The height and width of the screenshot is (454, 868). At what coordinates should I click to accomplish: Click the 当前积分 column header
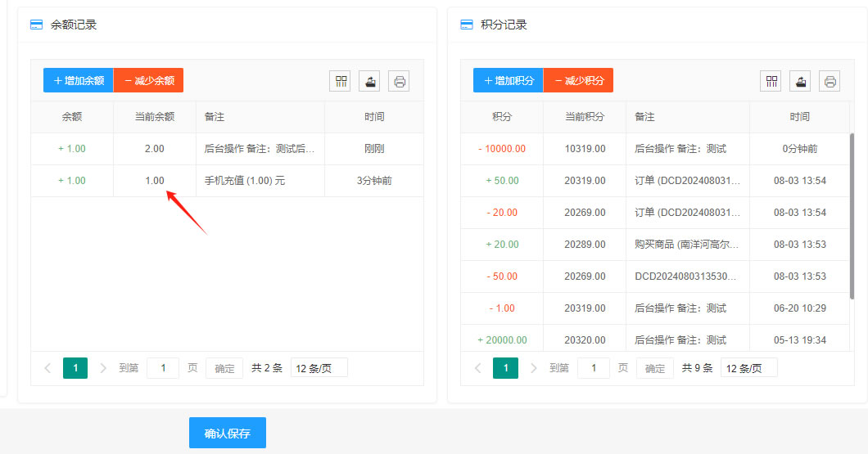(585, 117)
